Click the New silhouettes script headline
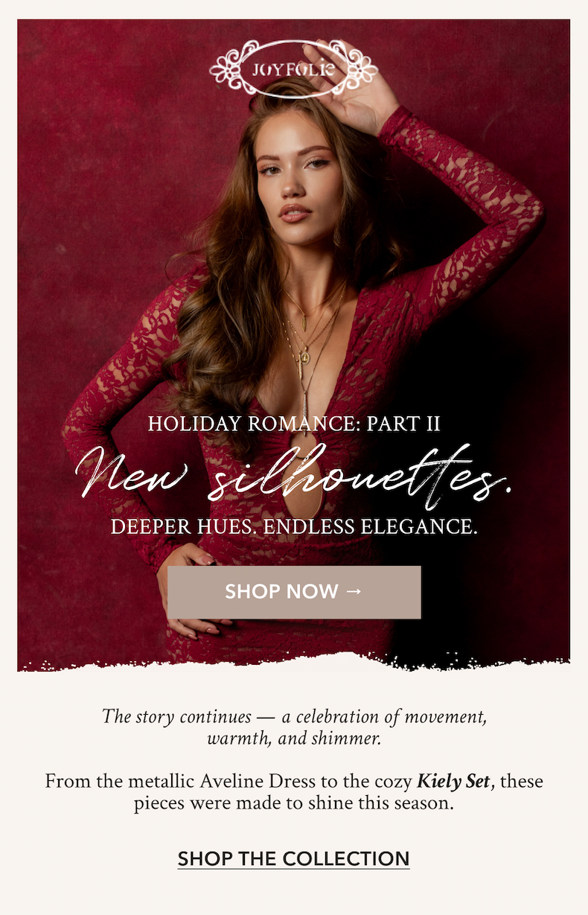 294,475
